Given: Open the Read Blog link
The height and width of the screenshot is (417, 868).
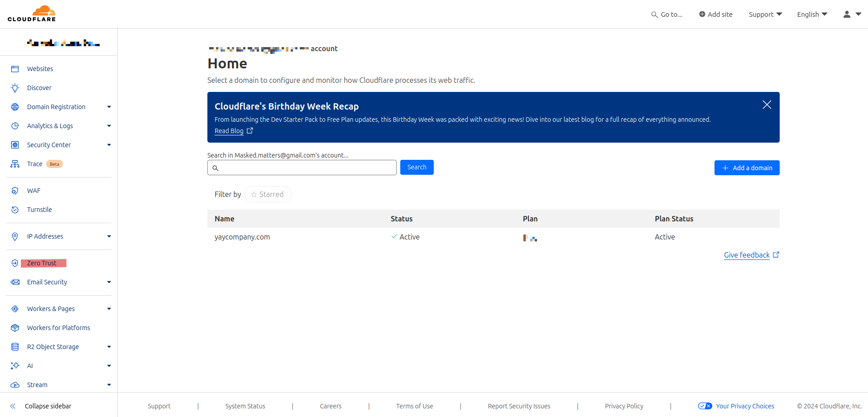Looking at the screenshot, I should click(x=229, y=131).
